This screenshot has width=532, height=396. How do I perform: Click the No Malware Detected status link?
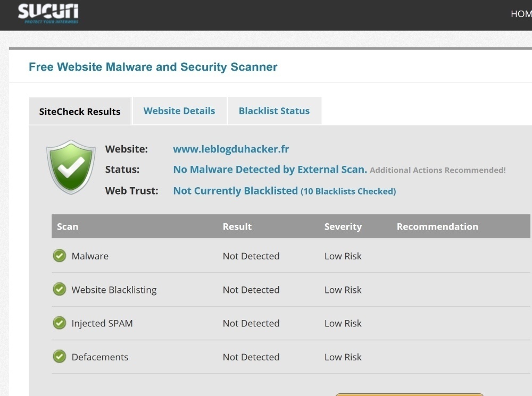270,170
